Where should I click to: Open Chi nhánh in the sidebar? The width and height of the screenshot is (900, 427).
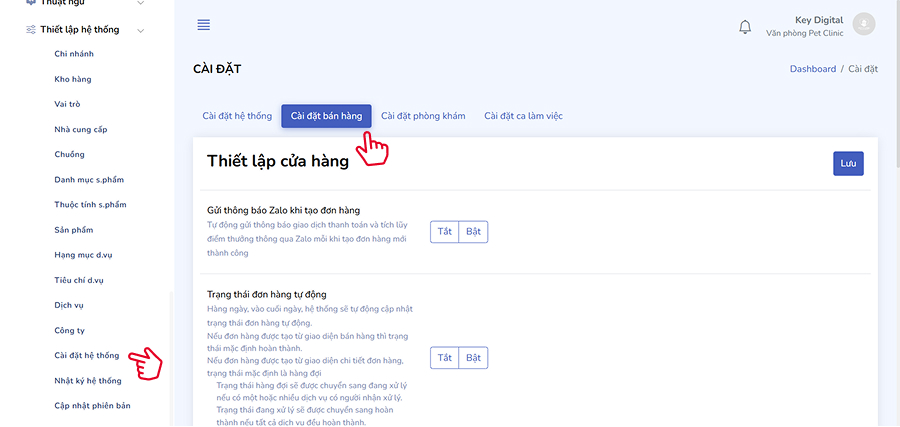[74, 54]
